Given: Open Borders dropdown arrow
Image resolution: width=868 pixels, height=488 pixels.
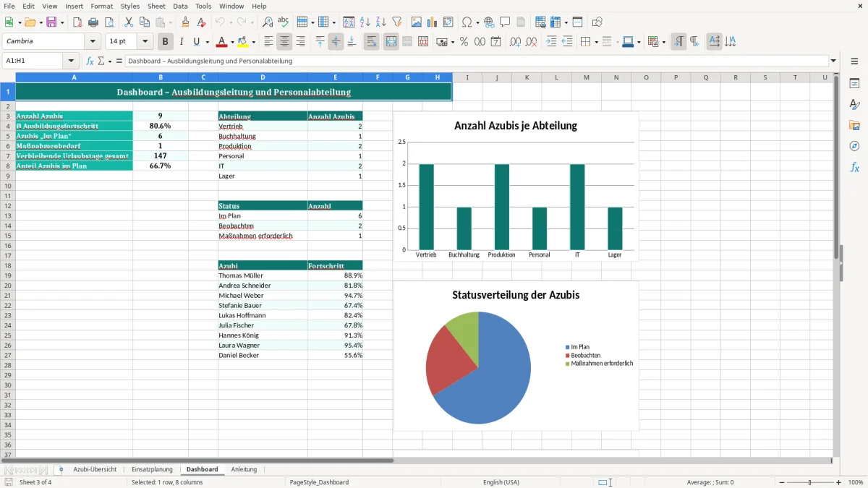Looking at the screenshot, I should (595, 42).
